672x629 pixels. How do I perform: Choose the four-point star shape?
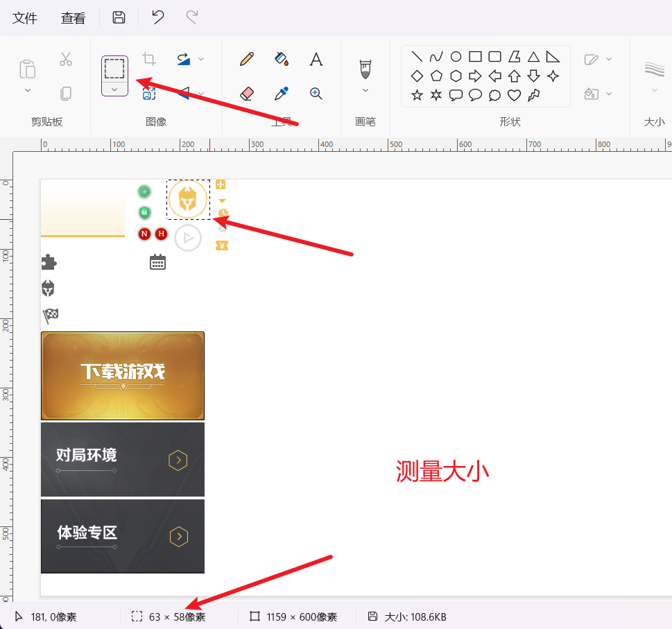point(553,76)
